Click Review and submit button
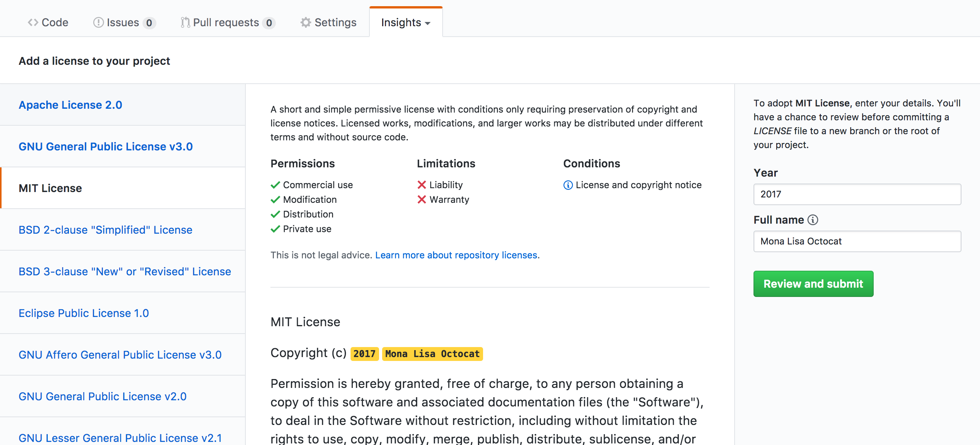The image size is (980, 445). [812, 283]
